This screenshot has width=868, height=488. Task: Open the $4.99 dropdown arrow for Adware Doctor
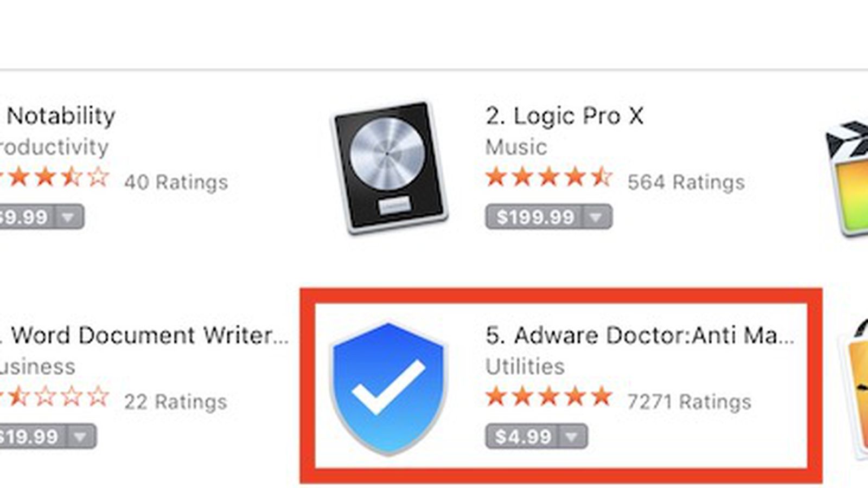click(x=570, y=436)
